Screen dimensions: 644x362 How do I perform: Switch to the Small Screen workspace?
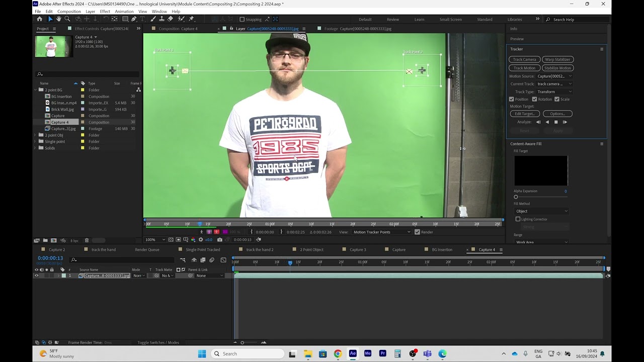click(450, 20)
